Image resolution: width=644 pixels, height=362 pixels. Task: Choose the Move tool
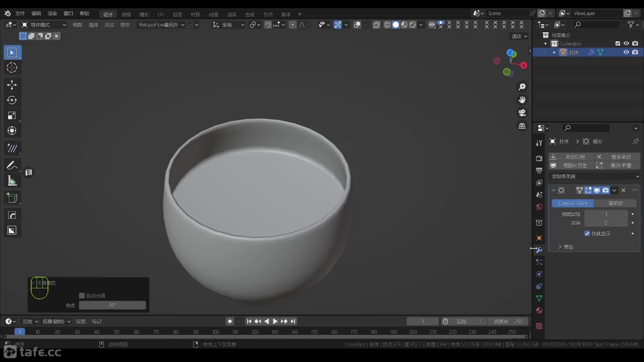[12, 85]
